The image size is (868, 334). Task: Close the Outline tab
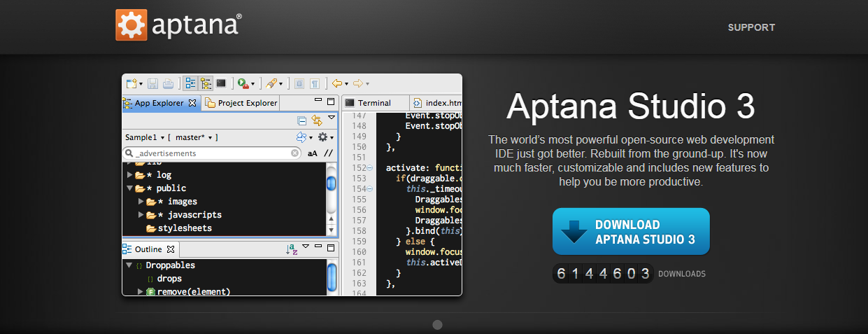click(171, 249)
